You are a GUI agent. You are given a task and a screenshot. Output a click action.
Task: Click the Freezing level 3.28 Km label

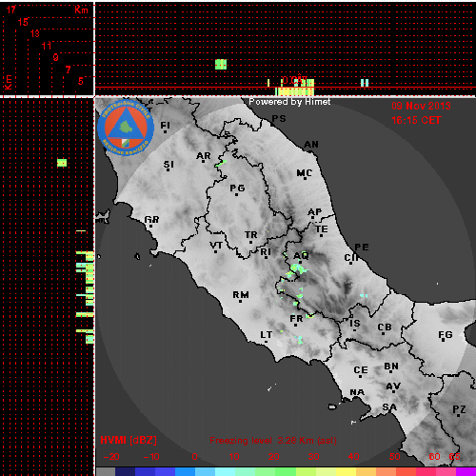coord(273,441)
